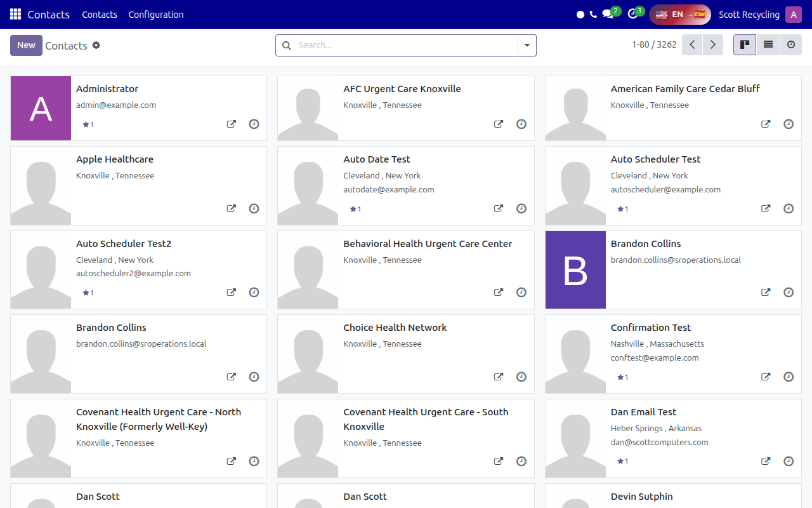The height and width of the screenshot is (508, 812).
Task: Click the conftest@example.com email text
Action: [655, 358]
